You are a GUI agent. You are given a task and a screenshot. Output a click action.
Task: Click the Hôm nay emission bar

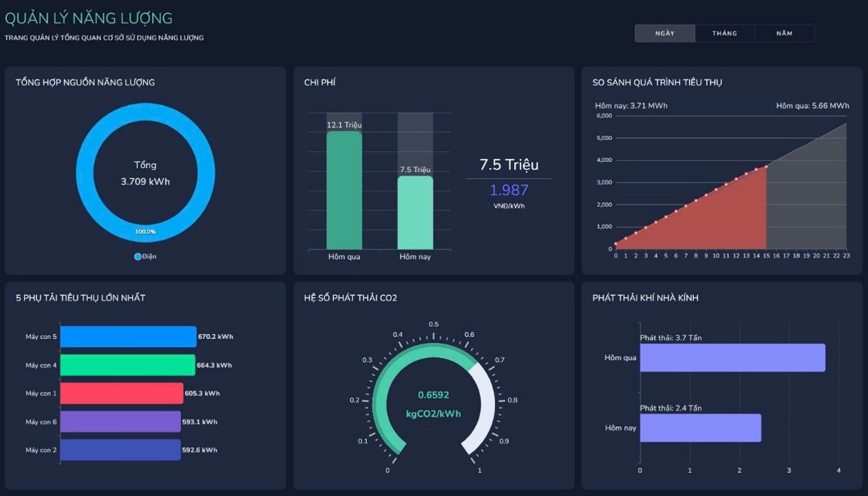point(701,428)
